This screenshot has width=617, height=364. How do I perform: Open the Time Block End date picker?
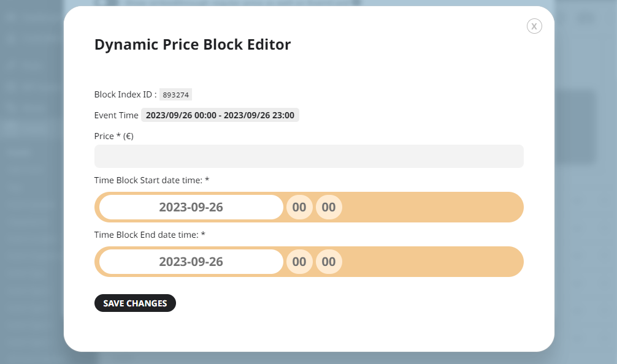pos(191,262)
